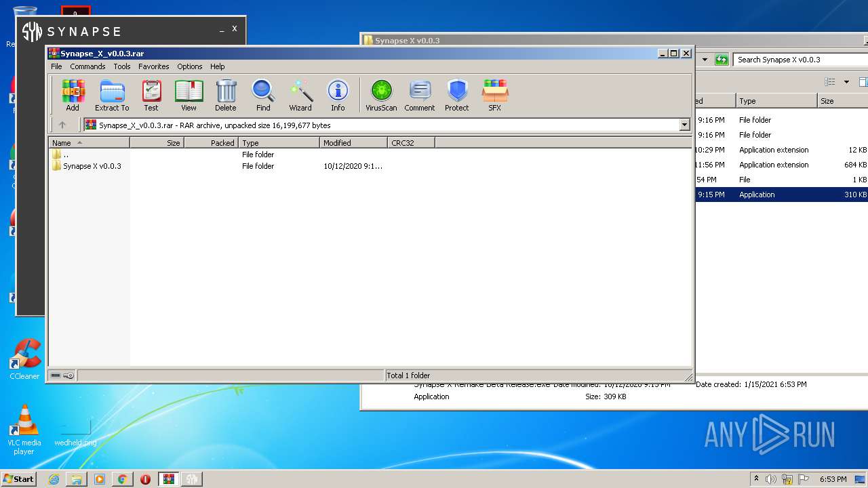Image resolution: width=868 pixels, height=488 pixels.
Task: Sort by the Name column header
Action: [x=89, y=142]
